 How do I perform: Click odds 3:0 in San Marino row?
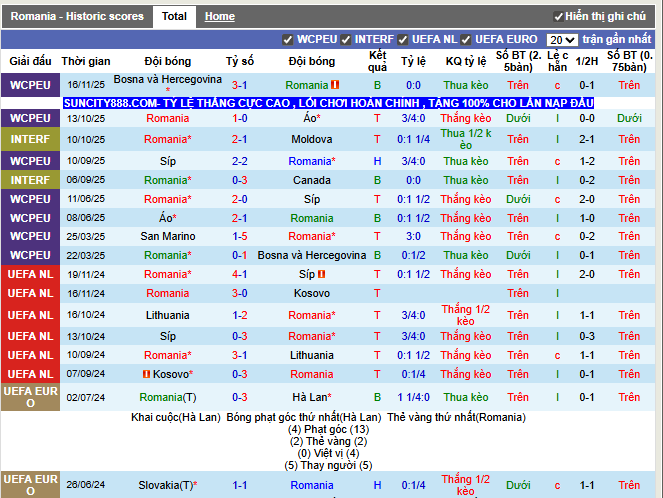click(x=413, y=236)
